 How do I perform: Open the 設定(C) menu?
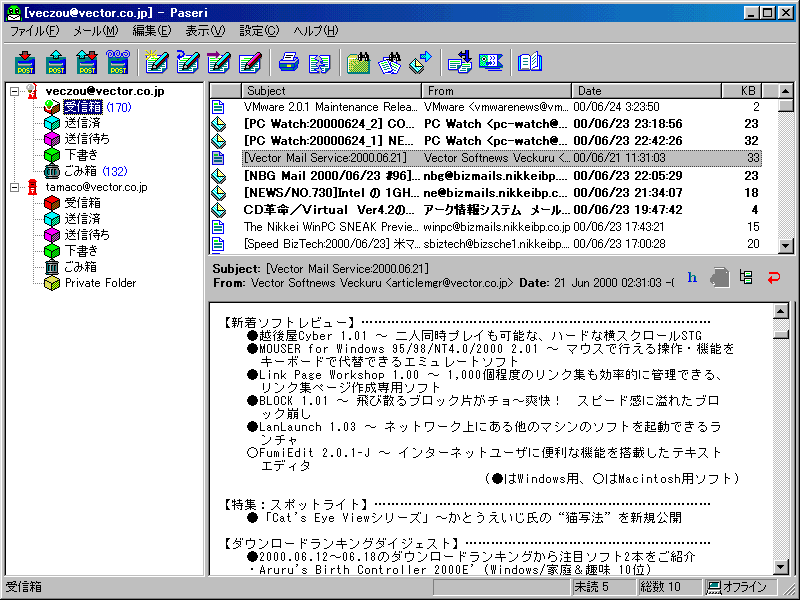click(259, 31)
